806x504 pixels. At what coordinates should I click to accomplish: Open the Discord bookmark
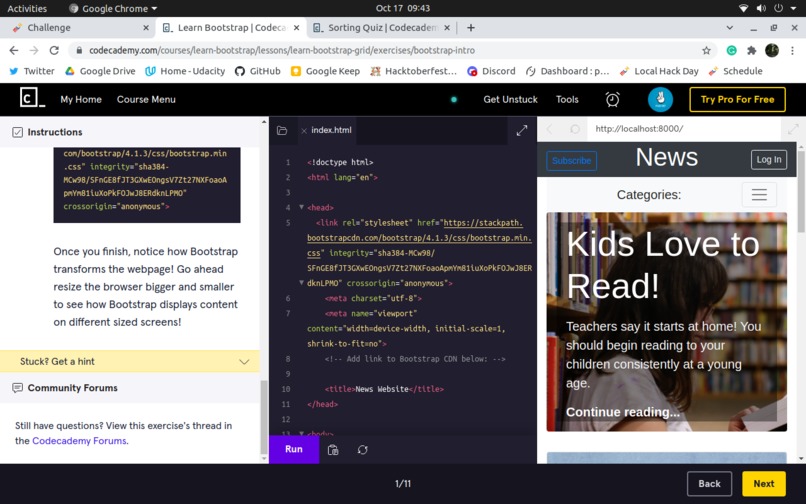[491, 71]
